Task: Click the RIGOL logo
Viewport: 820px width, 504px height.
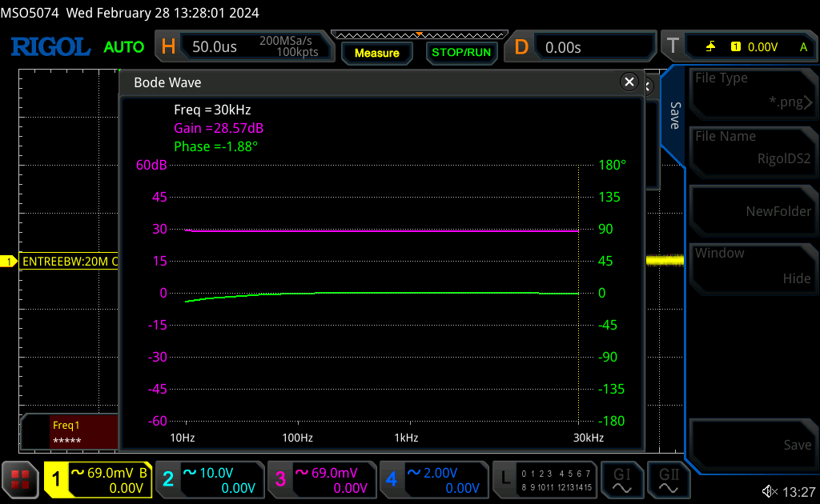Action: (x=50, y=47)
